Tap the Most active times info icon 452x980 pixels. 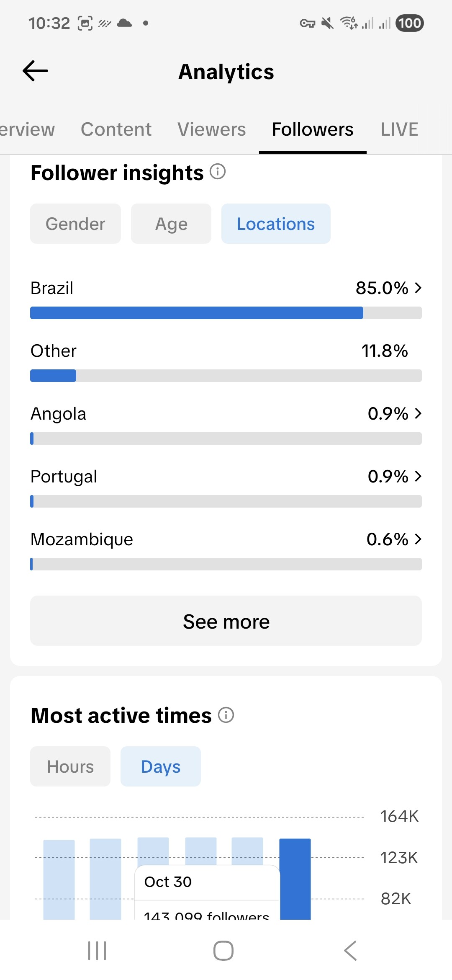coord(226,715)
